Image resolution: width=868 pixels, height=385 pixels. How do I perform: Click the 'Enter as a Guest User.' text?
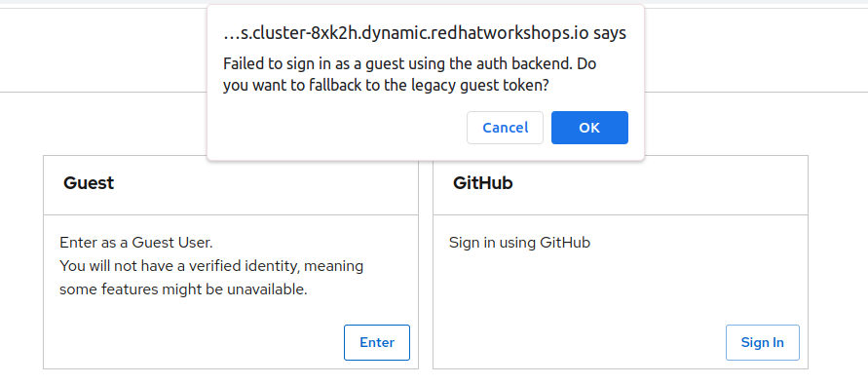pos(136,243)
